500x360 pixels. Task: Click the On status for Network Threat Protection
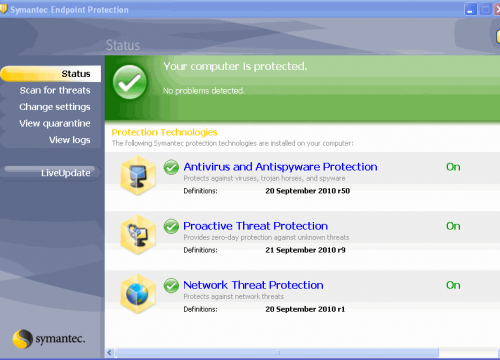tap(453, 285)
